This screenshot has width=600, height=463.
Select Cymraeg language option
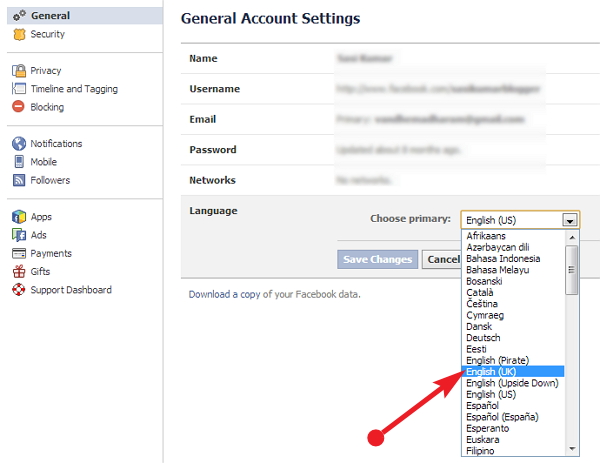coord(513,315)
